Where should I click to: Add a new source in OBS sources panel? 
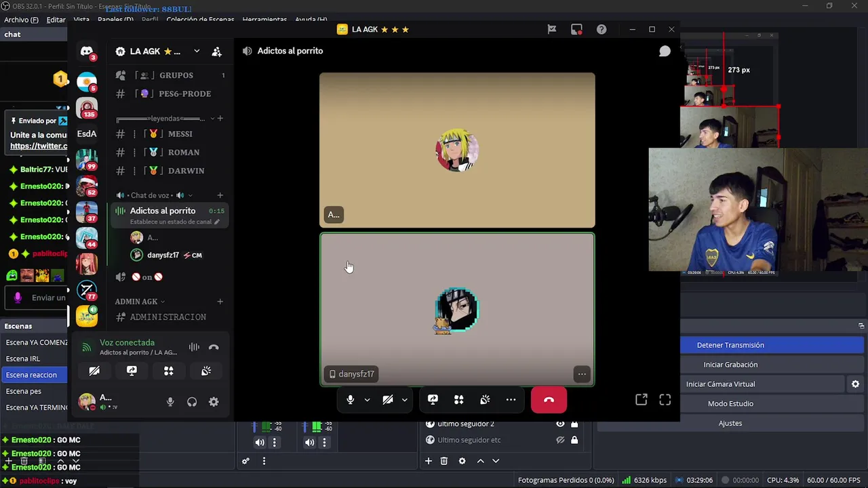tap(429, 461)
